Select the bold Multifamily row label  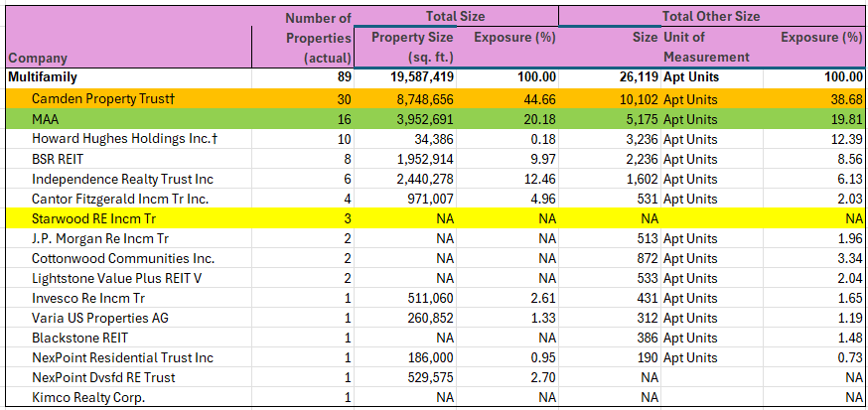pyautogui.click(x=43, y=76)
